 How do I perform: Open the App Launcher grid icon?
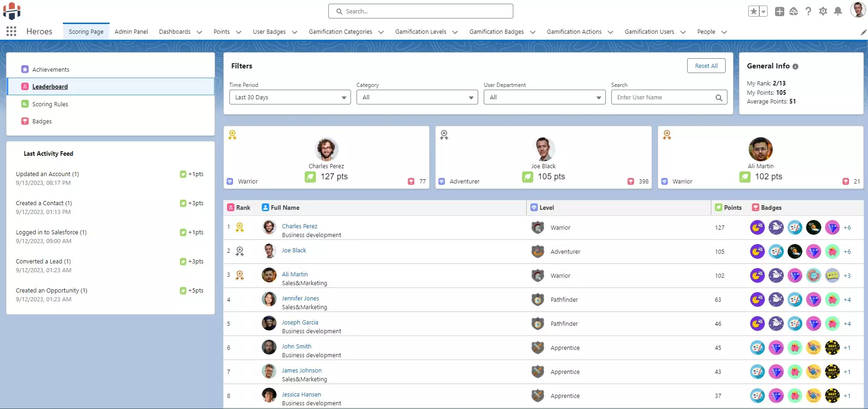pyautogui.click(x=12, y=31)
